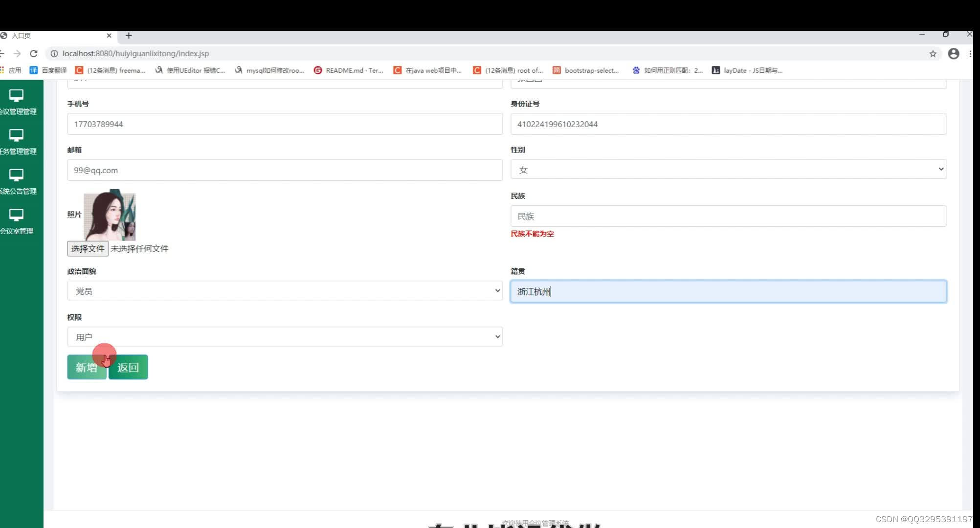Open the browser profile avatar icon
Viewport: 980px width, 528px height.
[x=954, y=54]
